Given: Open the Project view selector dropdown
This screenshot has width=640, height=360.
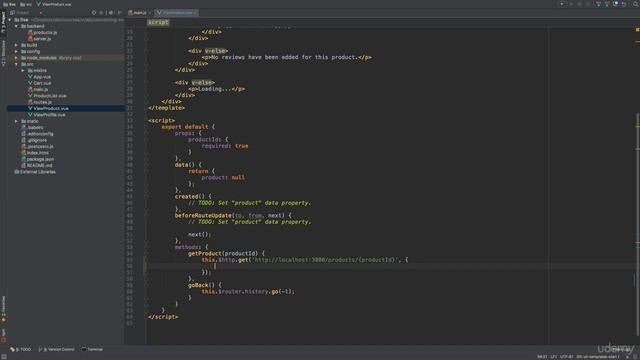Looking at the screenshot, I should click(x=26, y=13).
